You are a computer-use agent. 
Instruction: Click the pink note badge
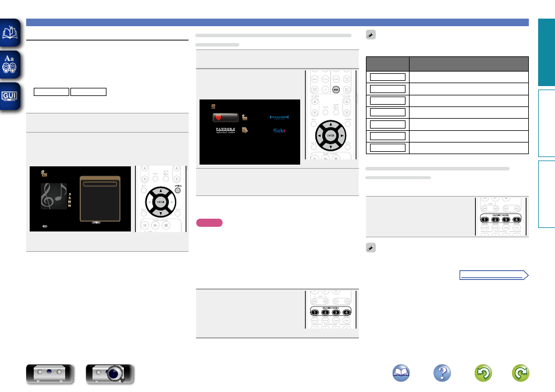(x=209, y=223)
